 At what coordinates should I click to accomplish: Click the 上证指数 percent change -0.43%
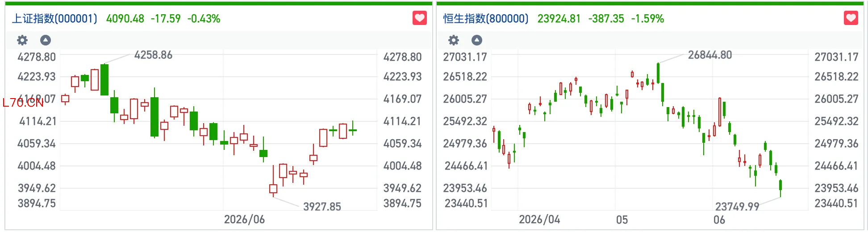click(204, 19)
